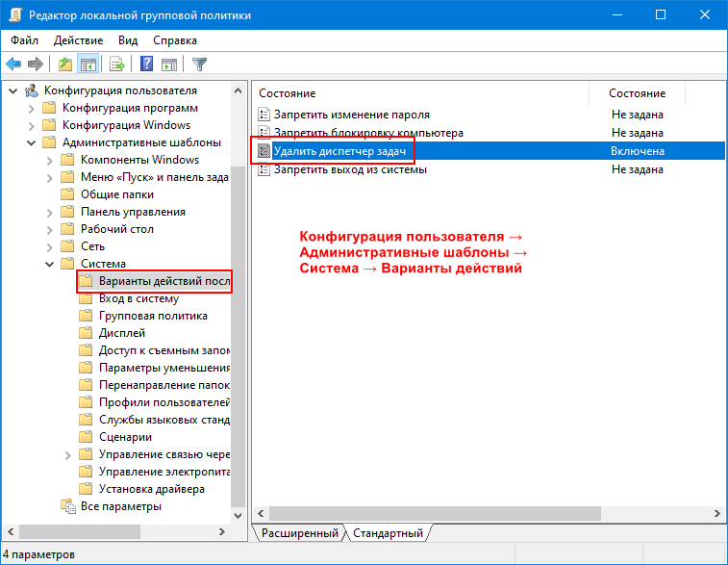Expand the Конфигурация программ node

pyautogui.click(x=31, y=108)
